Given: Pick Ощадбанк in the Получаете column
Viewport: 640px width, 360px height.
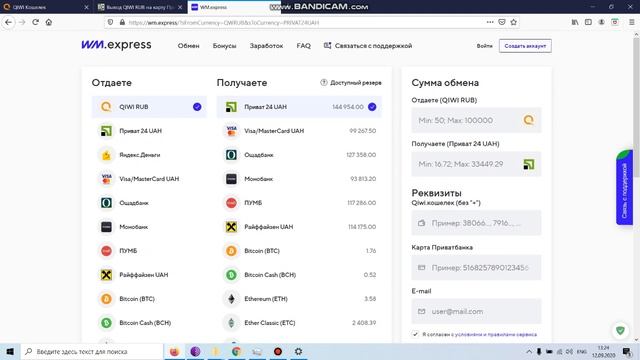Looking at the screenshot, I should 299,155.
